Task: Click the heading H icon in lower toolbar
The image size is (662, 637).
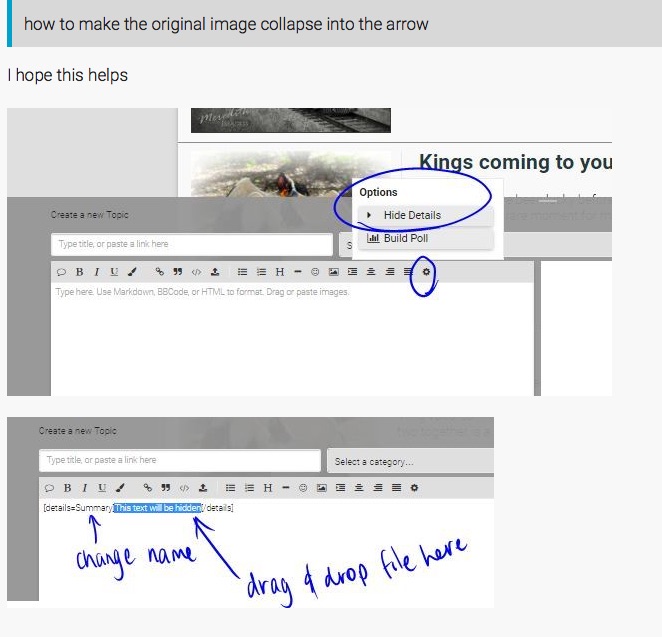Action: click(267, 488)
